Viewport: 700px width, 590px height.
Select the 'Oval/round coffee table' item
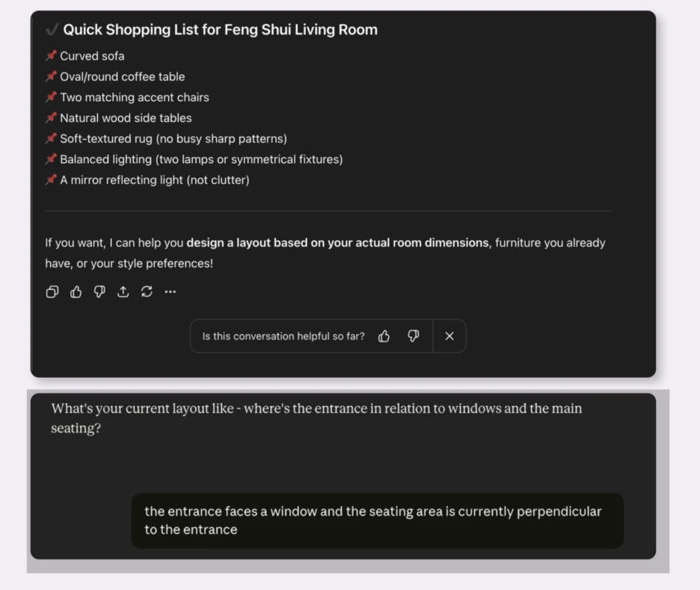pos(123,77)
